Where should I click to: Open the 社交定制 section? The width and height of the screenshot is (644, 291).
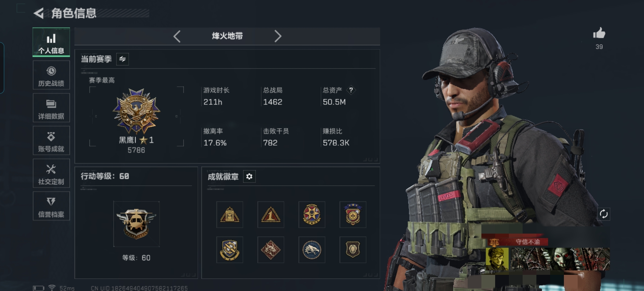[x=51, y=173]
